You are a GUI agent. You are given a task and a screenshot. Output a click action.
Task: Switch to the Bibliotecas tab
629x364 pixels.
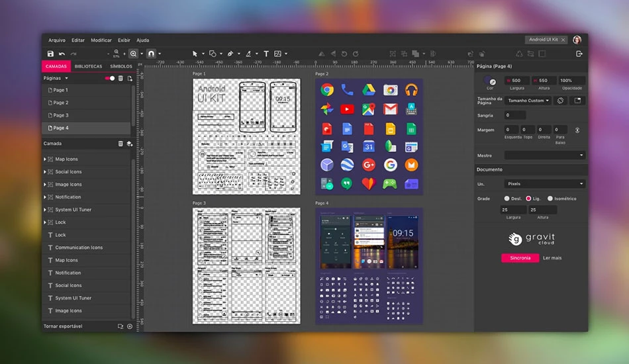click(88, 66)
